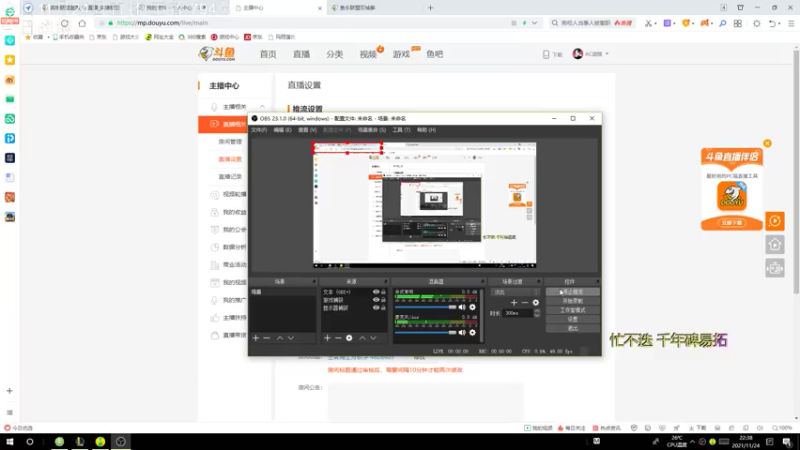Mute desktop audio speaker icon

(462, 307)
